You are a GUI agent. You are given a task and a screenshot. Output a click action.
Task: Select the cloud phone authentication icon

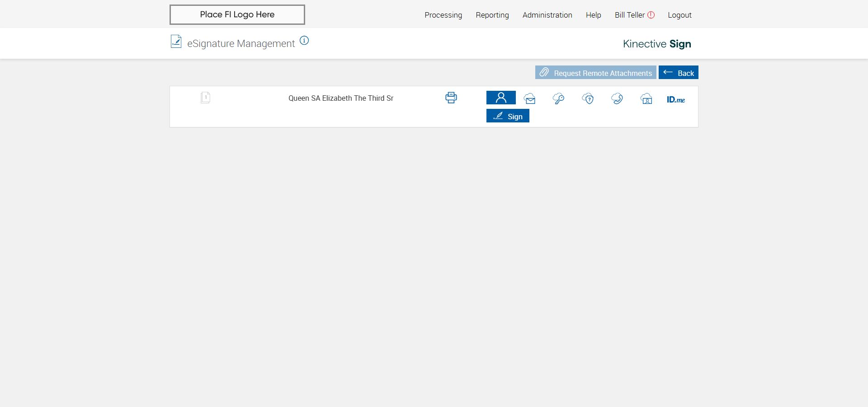click(617, 98)
